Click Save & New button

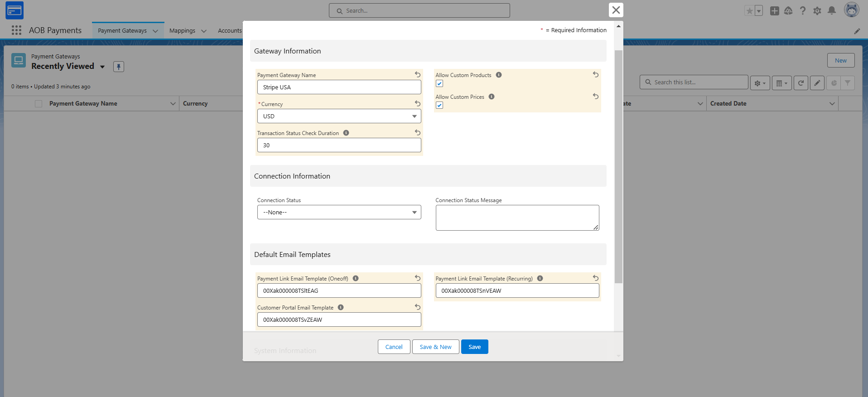[436, 347]
